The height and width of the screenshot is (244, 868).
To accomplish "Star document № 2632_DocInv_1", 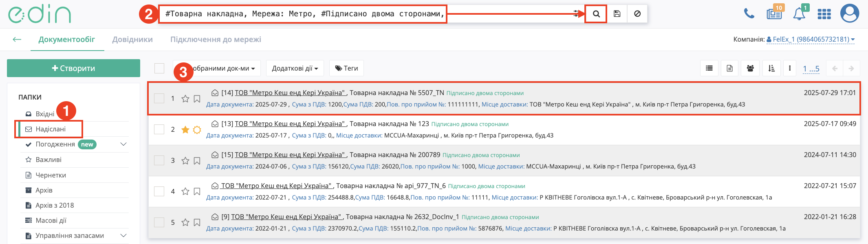I will click(x=185, y=222).
